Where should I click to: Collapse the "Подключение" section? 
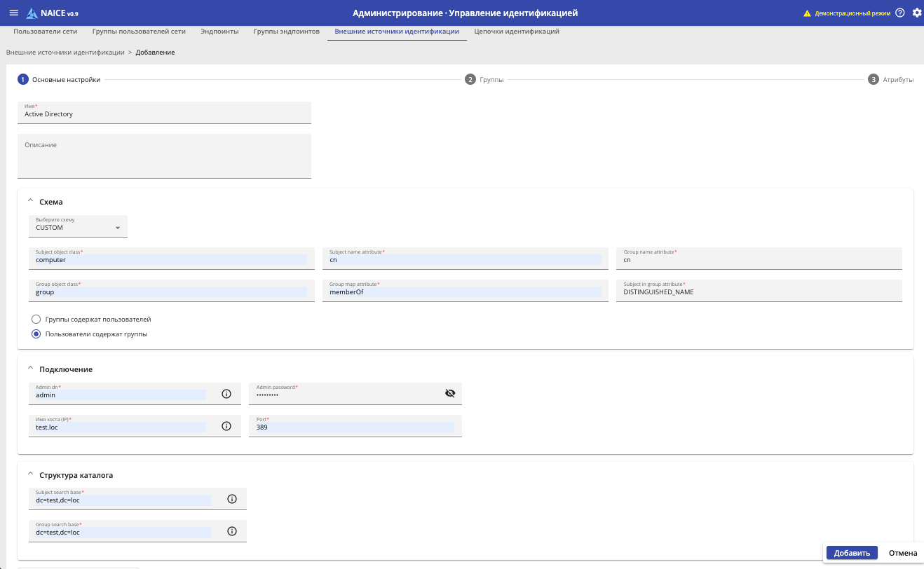[x=30, y=369]
